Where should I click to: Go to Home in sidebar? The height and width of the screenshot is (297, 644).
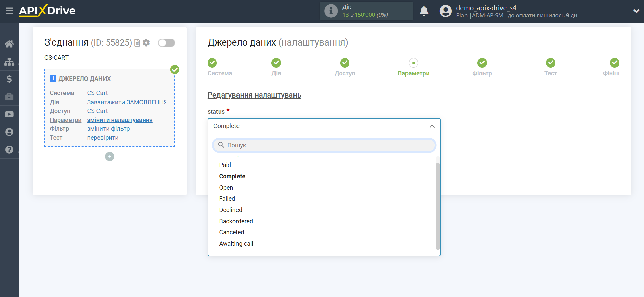9,44
